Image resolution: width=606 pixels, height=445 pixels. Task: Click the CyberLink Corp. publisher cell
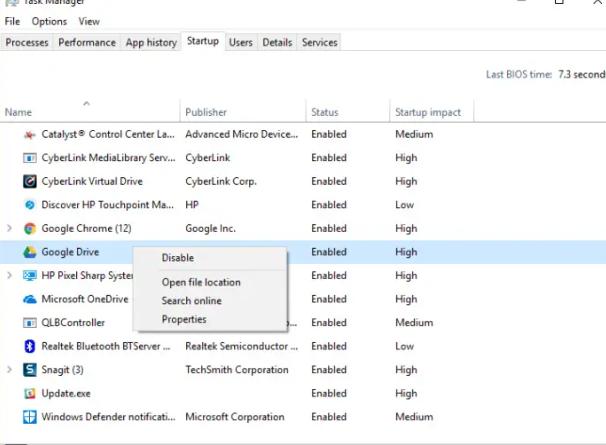[x=221, y=181]
